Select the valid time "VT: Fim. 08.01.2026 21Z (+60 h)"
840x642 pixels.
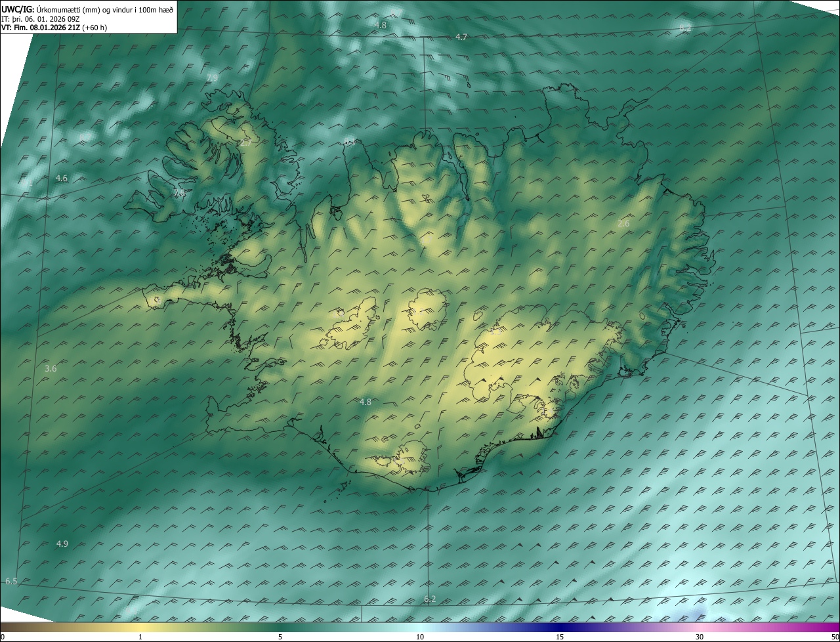point(54,28)
